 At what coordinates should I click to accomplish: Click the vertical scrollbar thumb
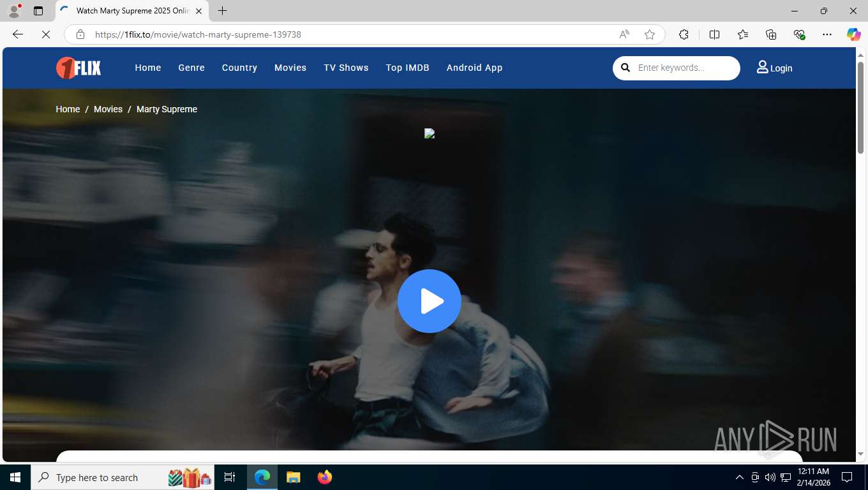coord(860,107)
